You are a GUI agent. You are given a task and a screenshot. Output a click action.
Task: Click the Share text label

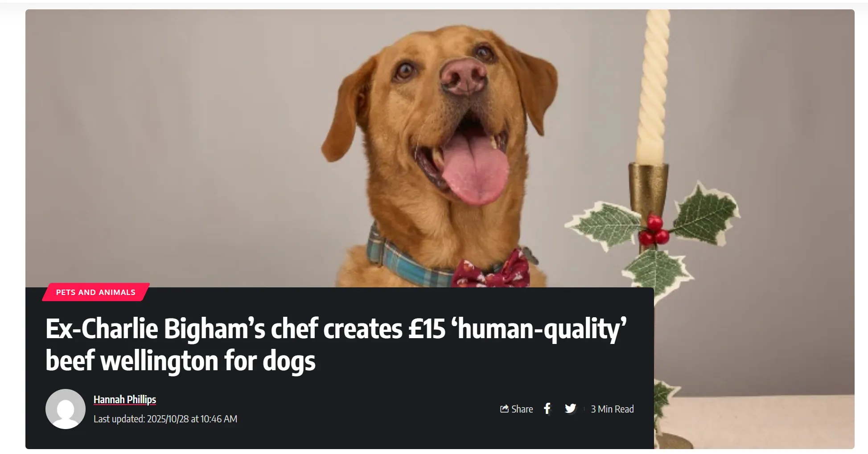tap(522, 409)
